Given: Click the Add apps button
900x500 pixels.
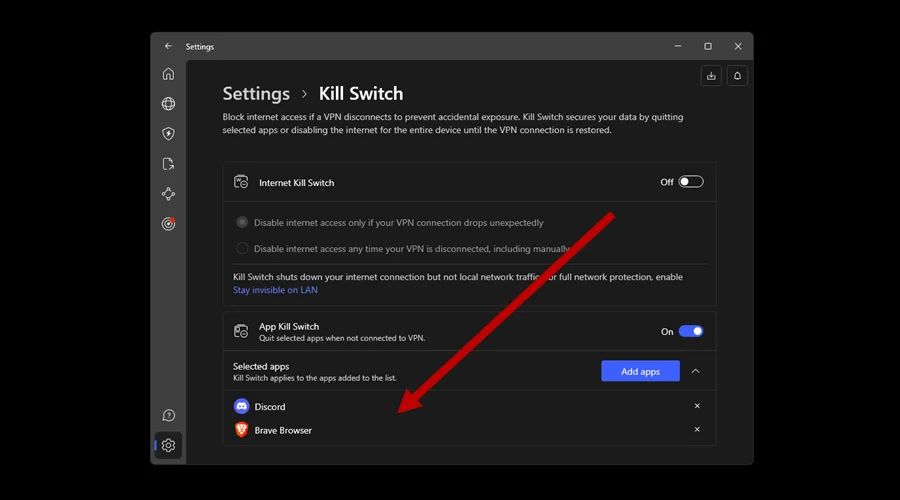Looking at the screenshot, I should coord(640,371).
